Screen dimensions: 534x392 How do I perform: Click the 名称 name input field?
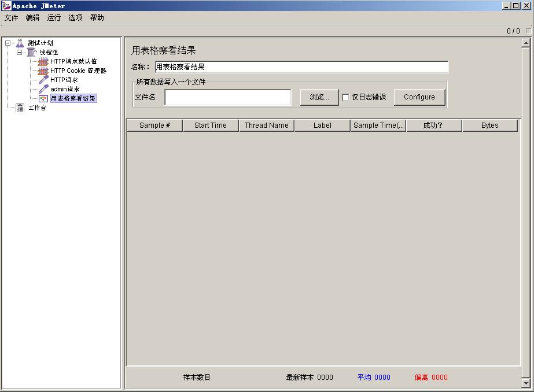(302, 67)
